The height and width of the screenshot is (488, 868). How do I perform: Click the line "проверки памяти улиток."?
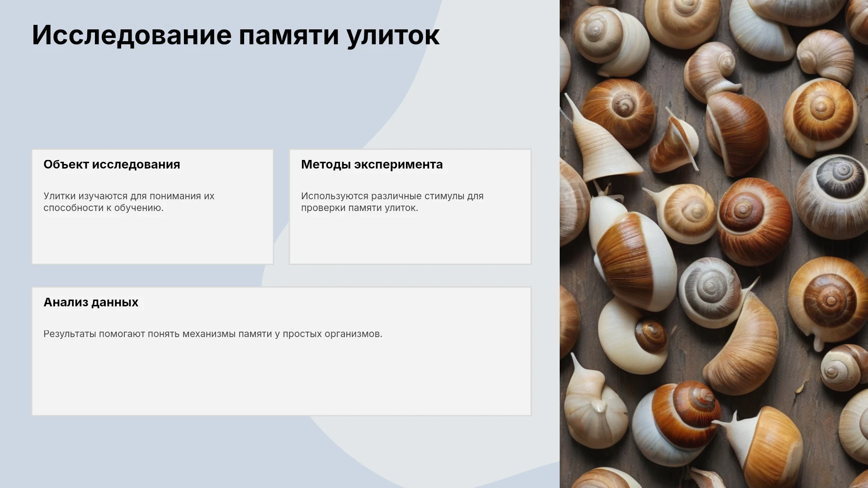[x=359, y=208]
